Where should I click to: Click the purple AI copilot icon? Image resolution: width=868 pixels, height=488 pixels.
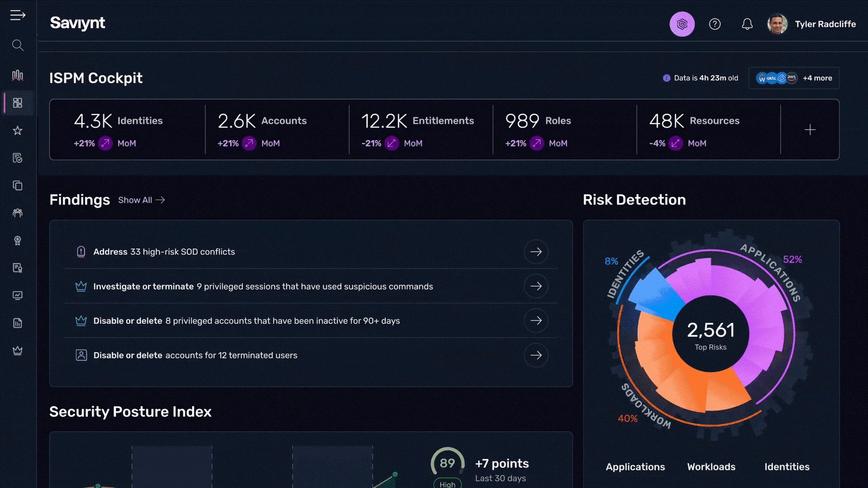coord(682,24)
